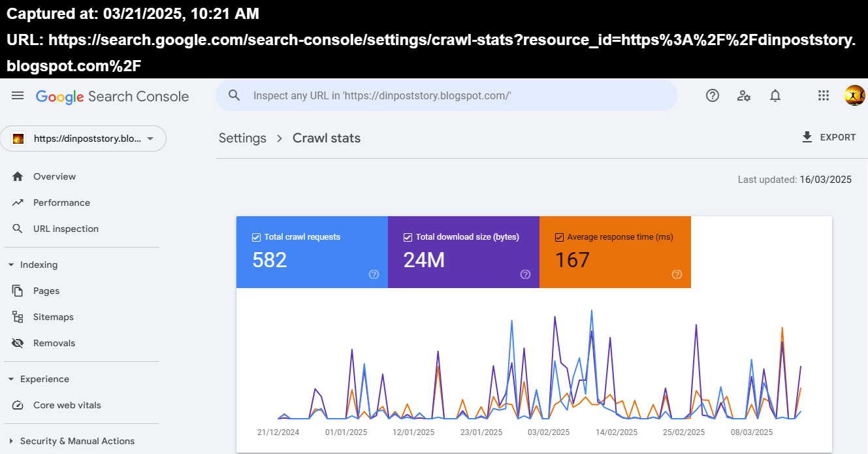Click the 12/01/2025 axis date label
Screen dimensions: 868x454
[x=413, y=432]
